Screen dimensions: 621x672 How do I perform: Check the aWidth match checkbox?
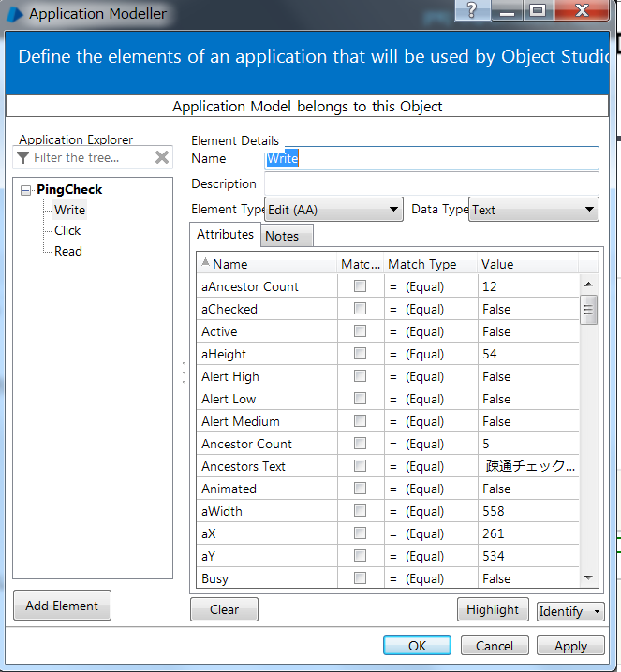click(x=361, y=511)
